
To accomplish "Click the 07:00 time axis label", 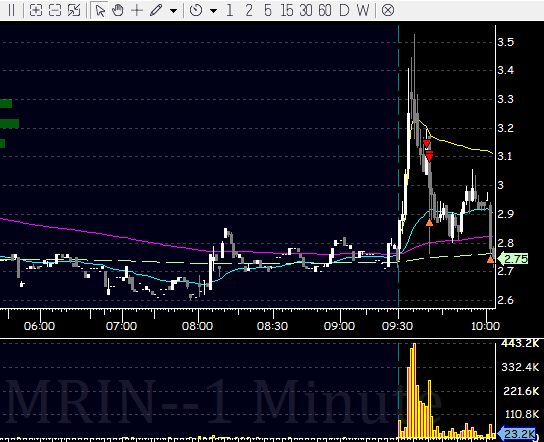I will pos(121,326).
